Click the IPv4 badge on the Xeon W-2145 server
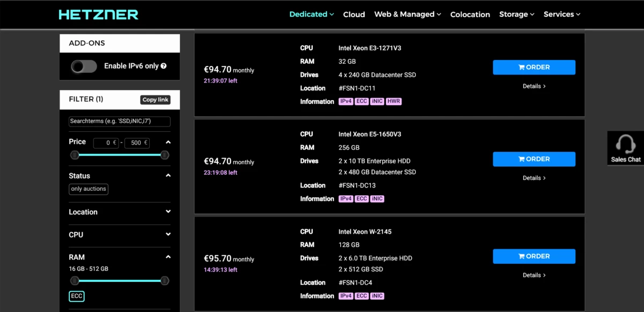The height and width of the screenshot is (312, 644). tap(346, 295)
